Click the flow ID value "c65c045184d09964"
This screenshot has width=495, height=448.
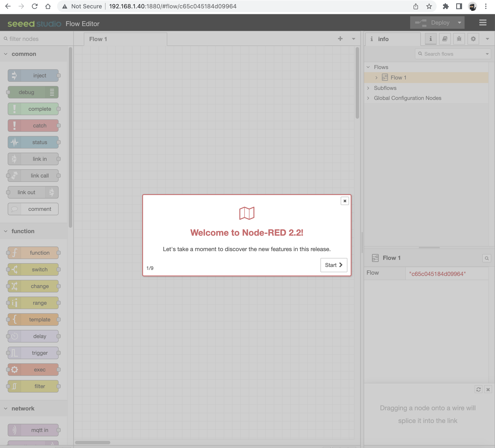click(x=437, y=274)
